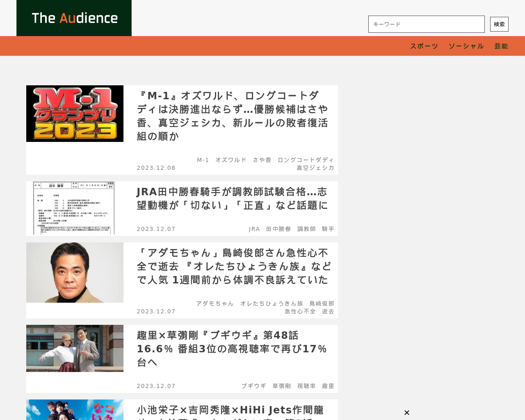Image resolution: width=525 pixels, height=420 pixels.
Task: Open the ソーシャル navigation menu item
Action: click(x=466, y=46)
